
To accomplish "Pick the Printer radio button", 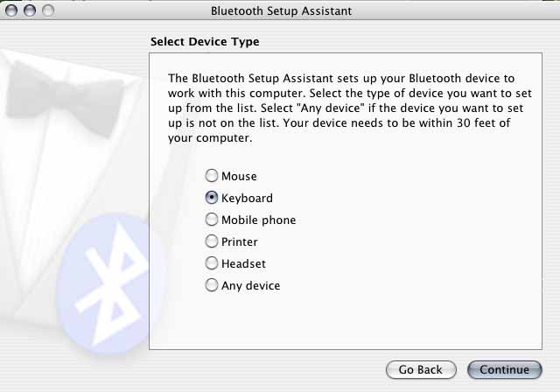I will click(x=212, y=241).
